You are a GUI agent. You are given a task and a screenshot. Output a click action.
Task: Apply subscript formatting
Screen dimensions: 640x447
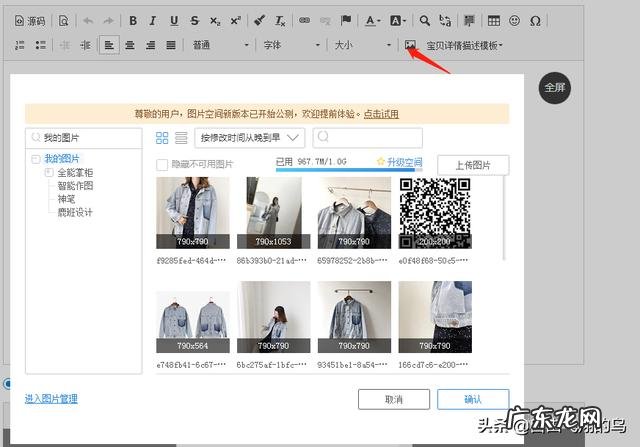215,21
